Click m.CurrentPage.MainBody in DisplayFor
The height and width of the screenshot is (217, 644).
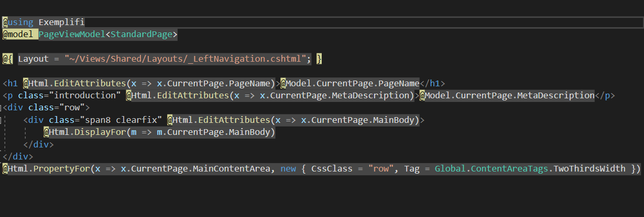213,132
